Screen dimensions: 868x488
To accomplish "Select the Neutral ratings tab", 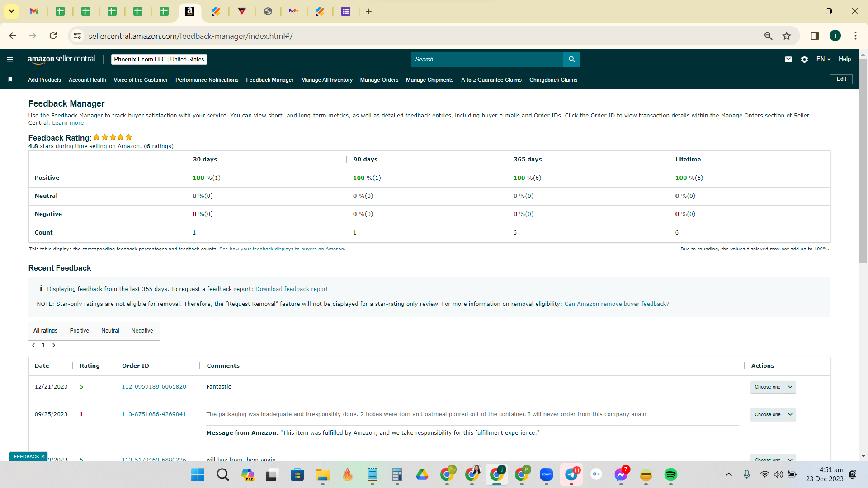I will pos(110,331).
